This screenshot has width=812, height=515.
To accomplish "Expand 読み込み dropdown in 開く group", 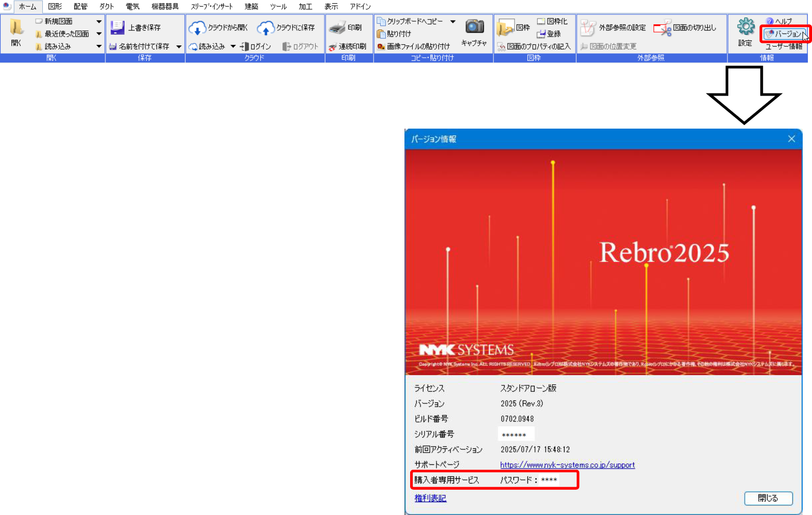I will (99, 46).
